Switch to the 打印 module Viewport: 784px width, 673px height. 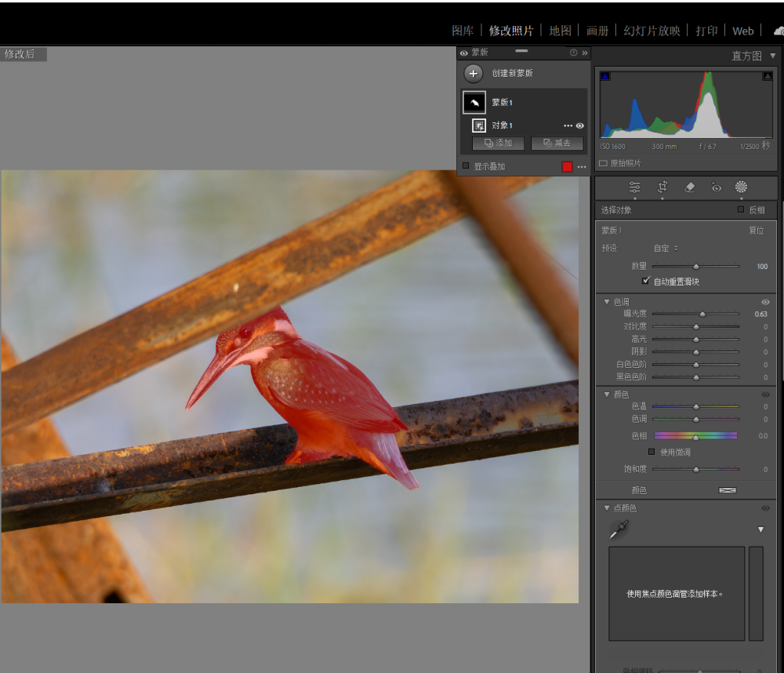click(706, 31)
